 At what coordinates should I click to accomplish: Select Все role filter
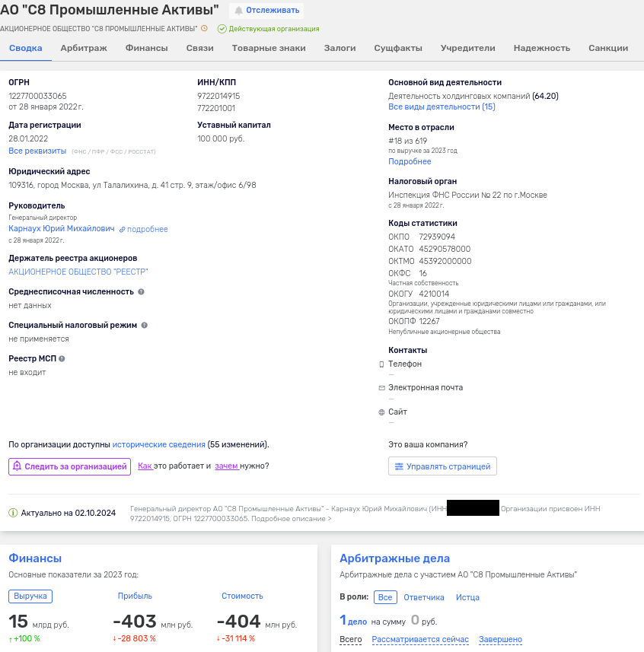click(x=385, y=597)
